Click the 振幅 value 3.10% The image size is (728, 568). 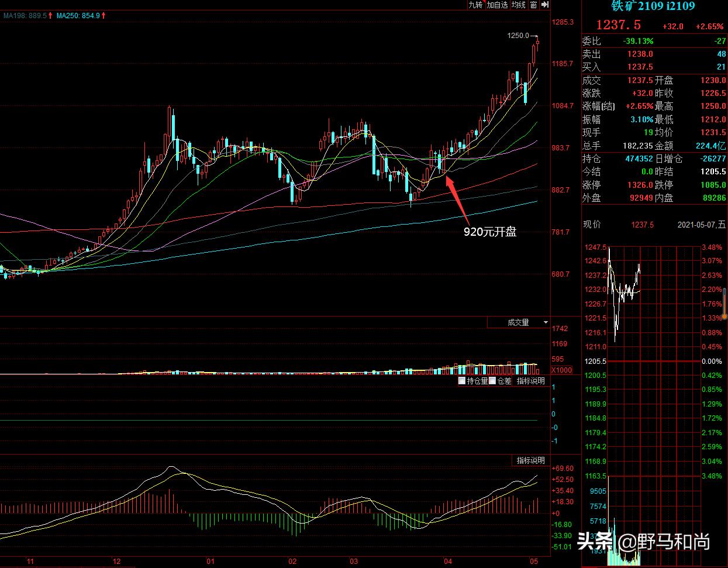click(642, 119)
